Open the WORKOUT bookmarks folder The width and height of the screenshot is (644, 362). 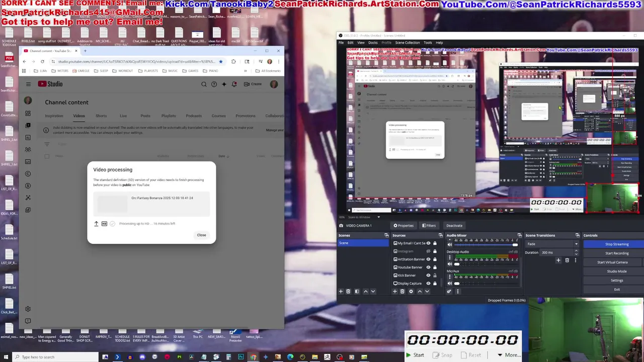[122, 71]
